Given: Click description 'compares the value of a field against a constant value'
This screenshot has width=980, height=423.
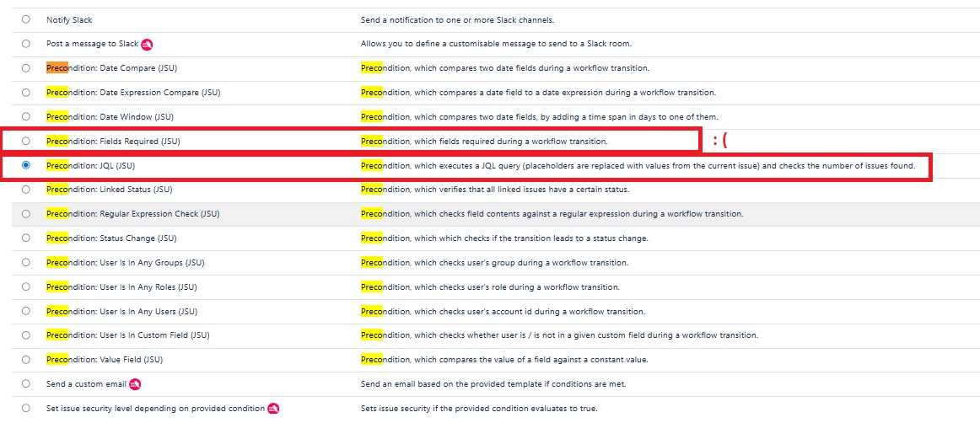Looking at the screenshot, I should click(504, 359).
